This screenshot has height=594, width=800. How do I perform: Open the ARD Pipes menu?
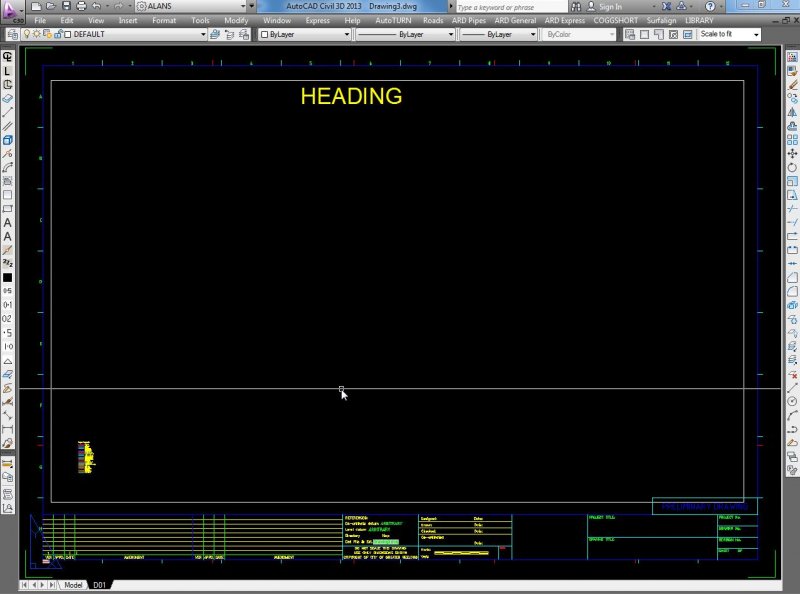pos(469,20)
